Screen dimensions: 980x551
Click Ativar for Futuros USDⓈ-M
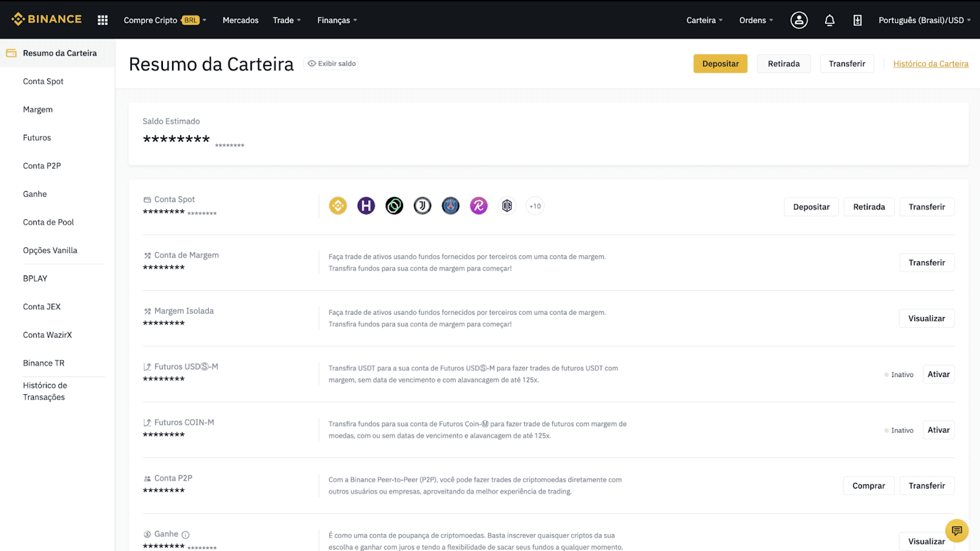(938, 374)
